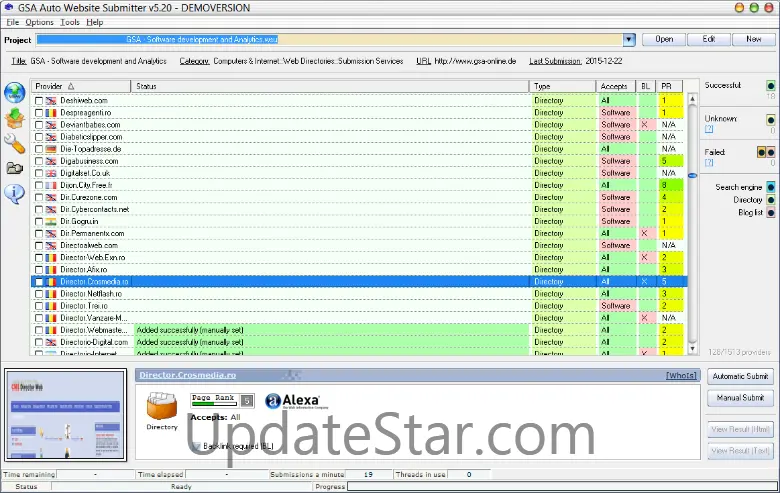
Task: Check the box for Deshiweb.com
Action: [x=39, y=100]
